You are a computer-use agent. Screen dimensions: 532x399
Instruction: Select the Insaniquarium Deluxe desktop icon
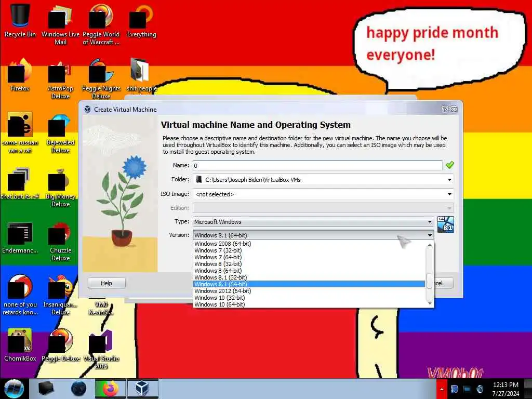60,295
